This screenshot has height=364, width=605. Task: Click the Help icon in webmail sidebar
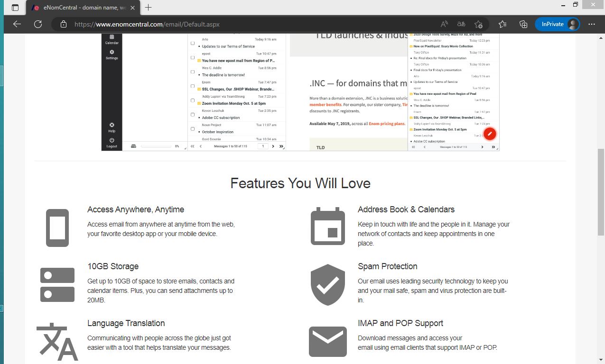click(x=112, y=126)
